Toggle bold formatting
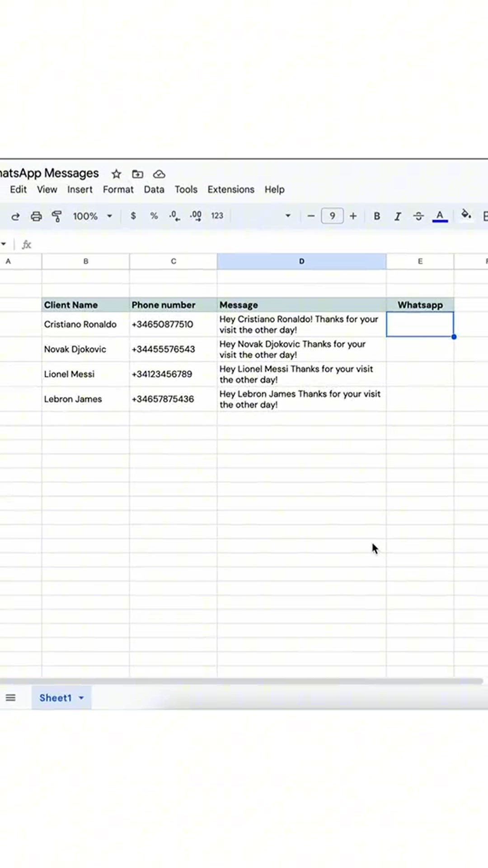488x868 pixels. pyautogui.click(x=377, y=217)
